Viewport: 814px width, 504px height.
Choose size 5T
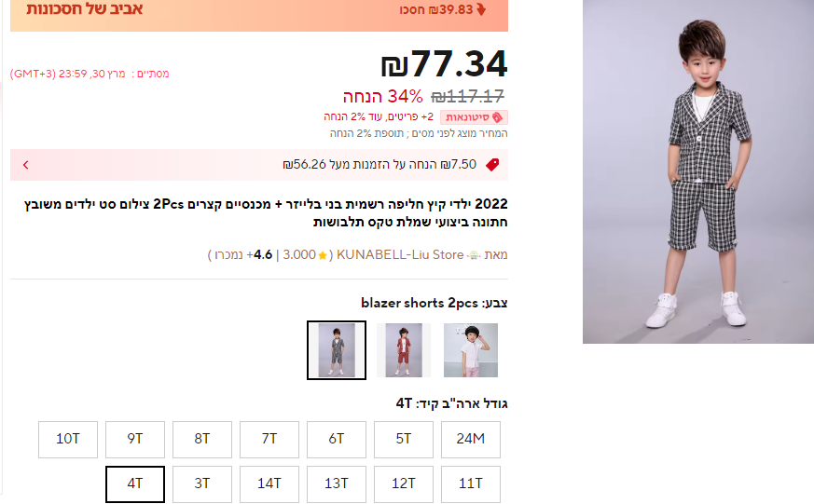pos(404,439)
